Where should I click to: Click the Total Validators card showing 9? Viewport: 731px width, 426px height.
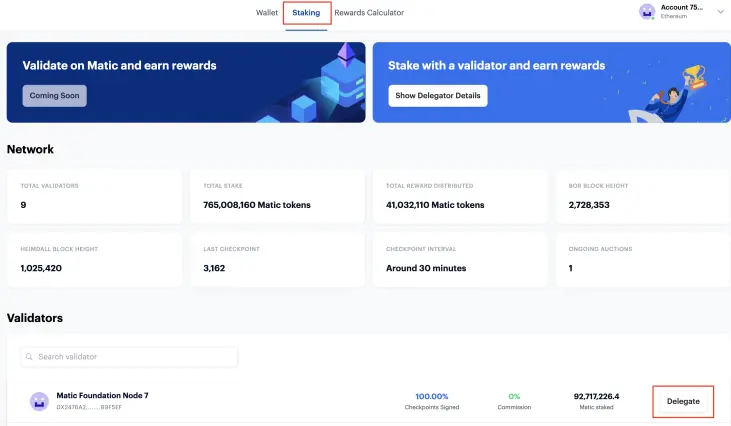[x=95, y=197]
